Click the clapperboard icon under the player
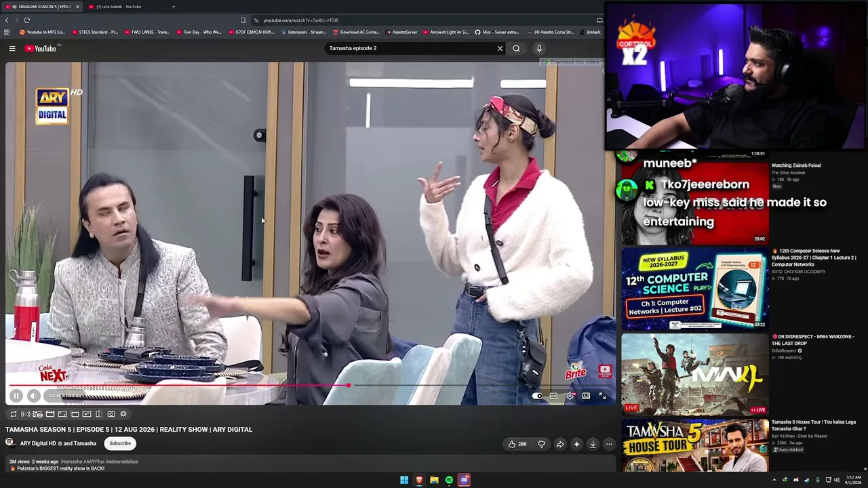The height and width of the screenshot is (488, 868). 50,414
